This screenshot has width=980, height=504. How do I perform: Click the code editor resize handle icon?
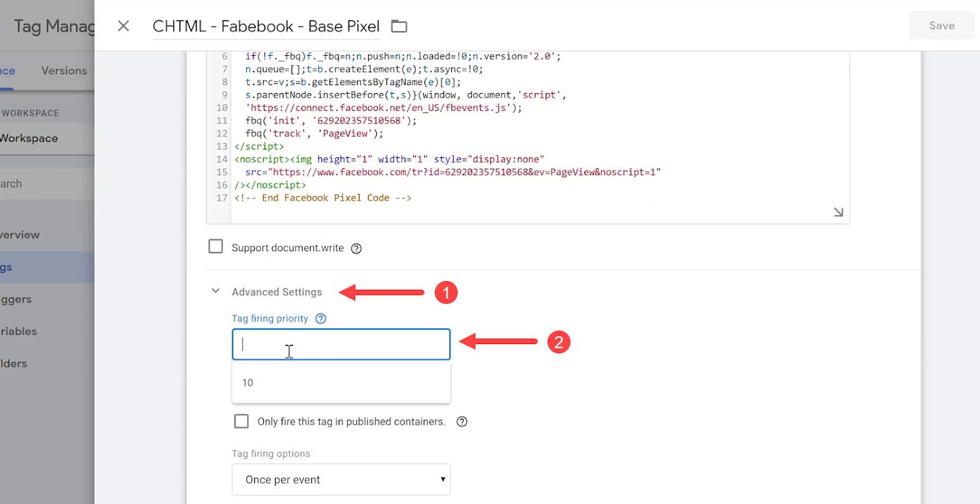point(839,212)
